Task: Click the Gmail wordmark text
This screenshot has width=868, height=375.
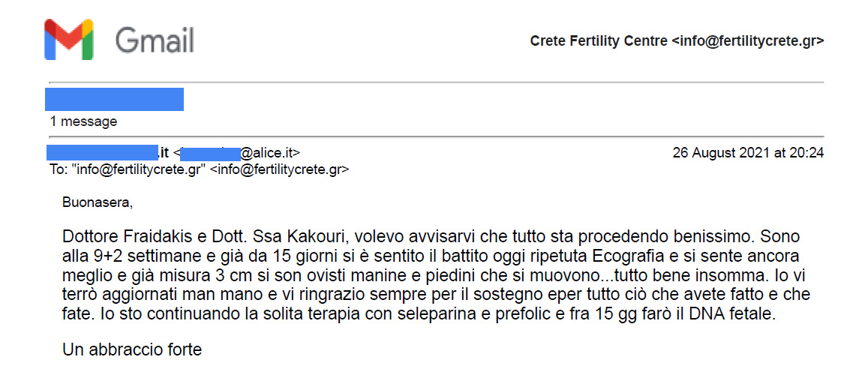Action: 155,40
